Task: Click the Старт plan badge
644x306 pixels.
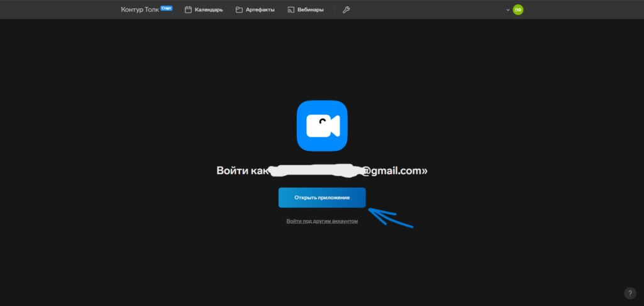Action: point(166,8)
